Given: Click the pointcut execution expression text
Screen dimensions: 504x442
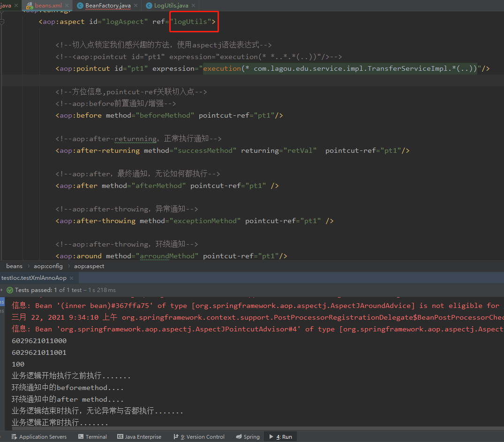Looking at the screenshot, I should (x=340, y=68).
